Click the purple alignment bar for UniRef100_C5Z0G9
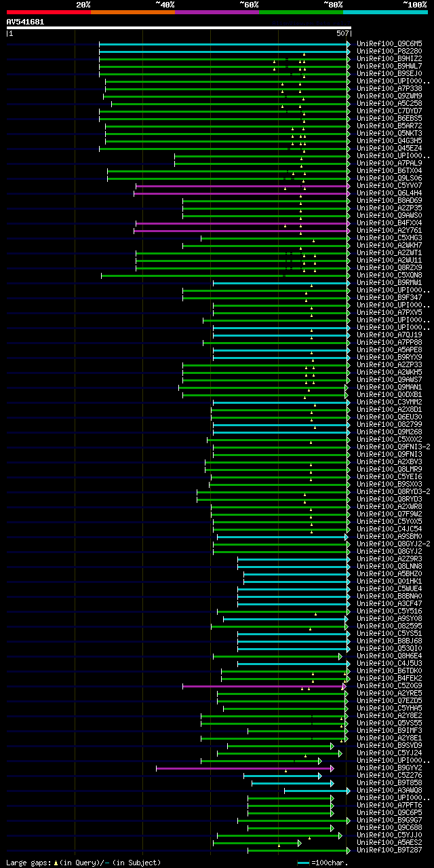 [x=264, y=686]
